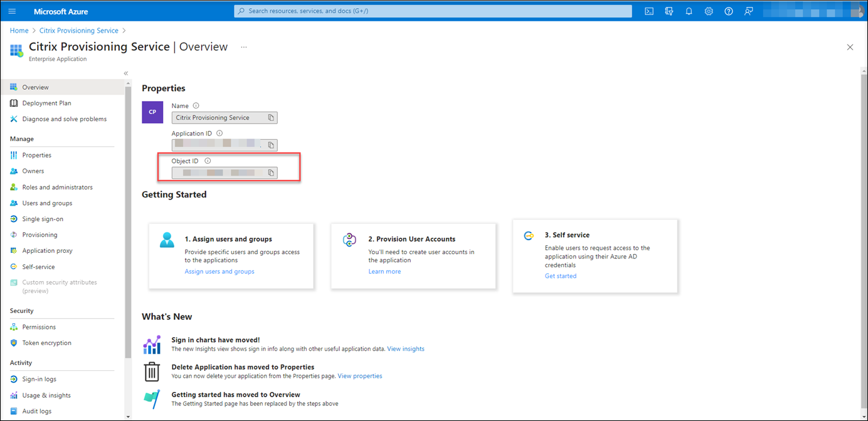Open Cloud Shell from the top bar
This screenshot has width=868, height=421.
click(x=650, y=11)
